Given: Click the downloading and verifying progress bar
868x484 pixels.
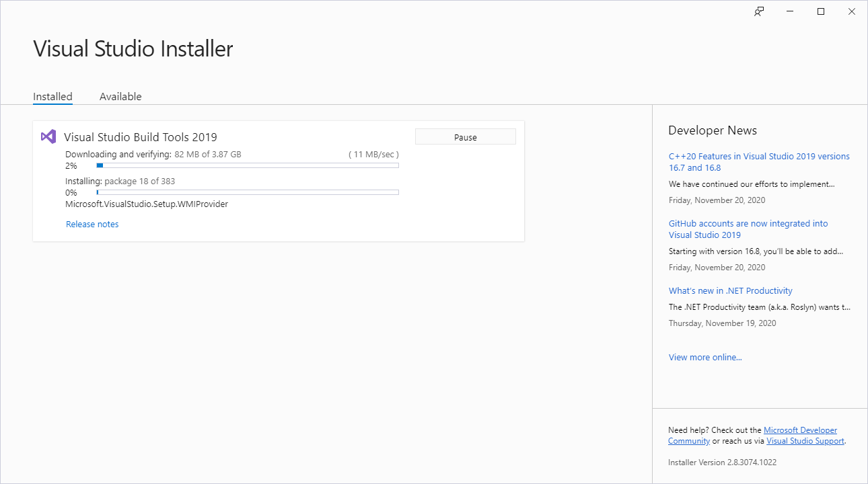Looking at the screenshot, I should (248, 165).
